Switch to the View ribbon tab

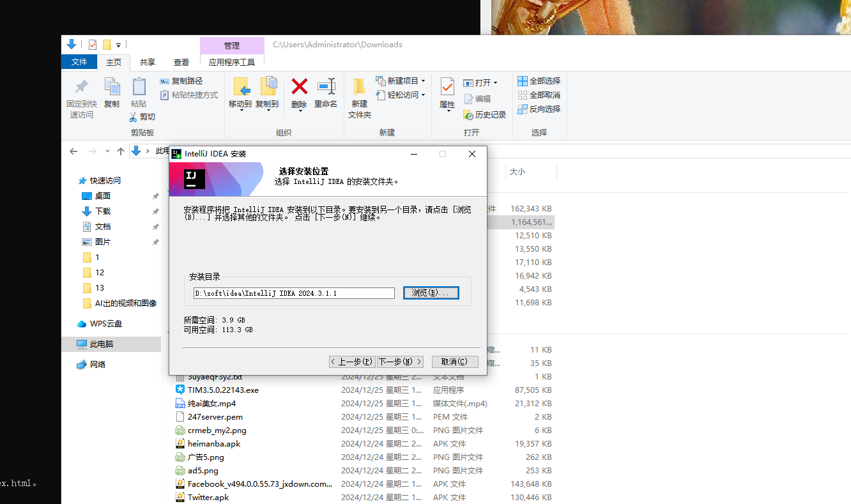[x=181, y=62]
